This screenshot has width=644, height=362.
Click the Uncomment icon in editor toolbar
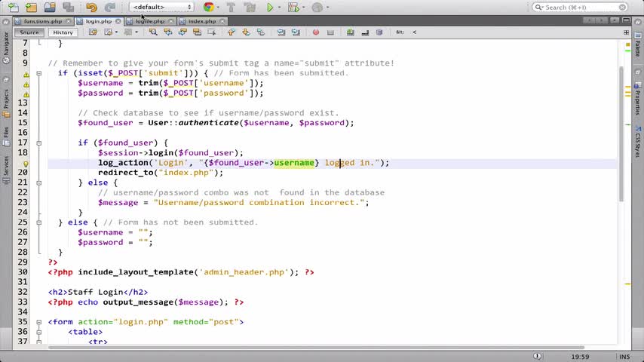coord(365,32)
